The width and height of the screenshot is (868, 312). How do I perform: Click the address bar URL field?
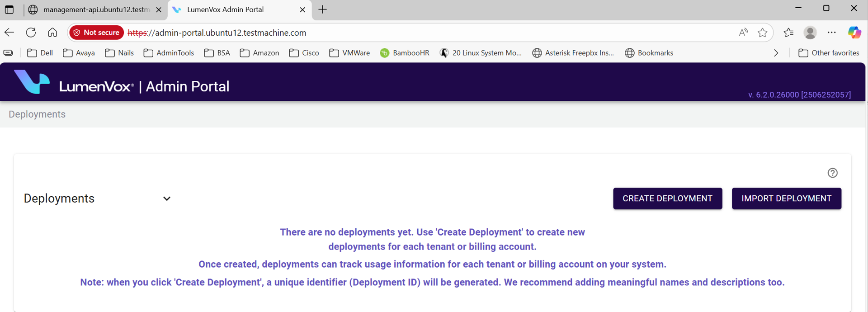[407, 33]
